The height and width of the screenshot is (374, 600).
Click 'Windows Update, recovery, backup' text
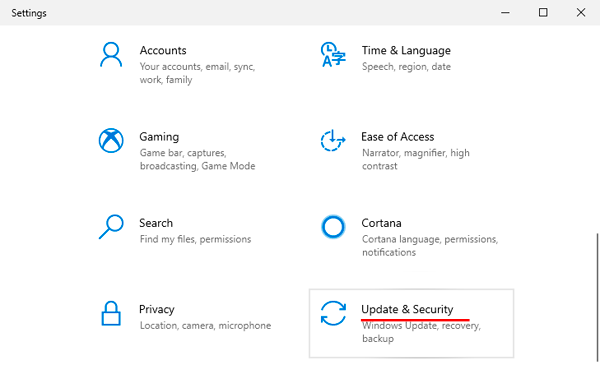421,332
